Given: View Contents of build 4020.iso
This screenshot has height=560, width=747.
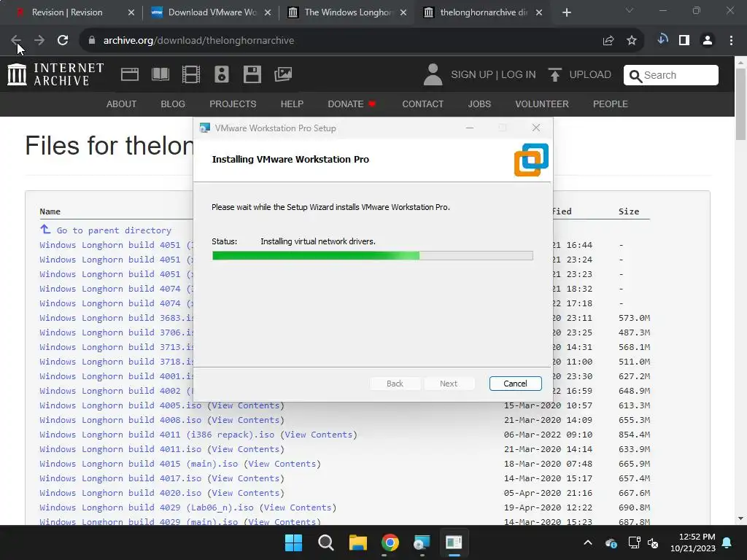Looking at the screenshot, I should 245,494.
